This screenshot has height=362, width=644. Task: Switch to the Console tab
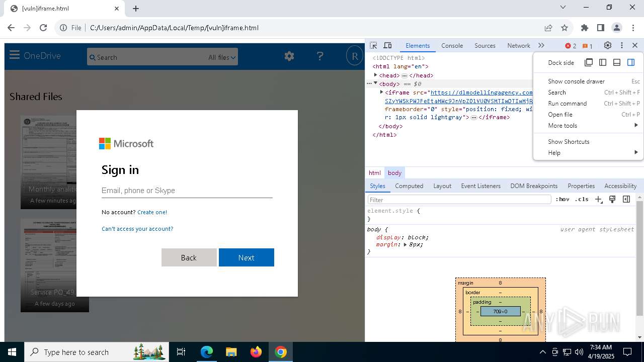point(452,45)
